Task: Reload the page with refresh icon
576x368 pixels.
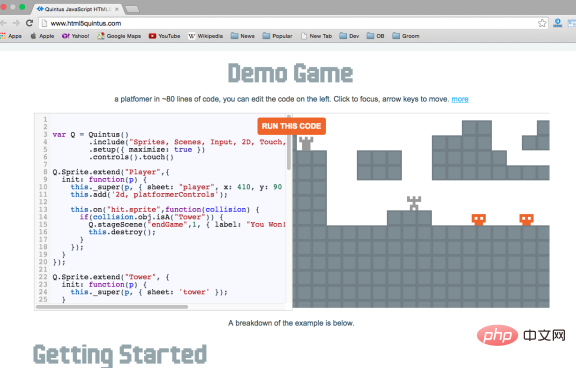Action: 29,23
